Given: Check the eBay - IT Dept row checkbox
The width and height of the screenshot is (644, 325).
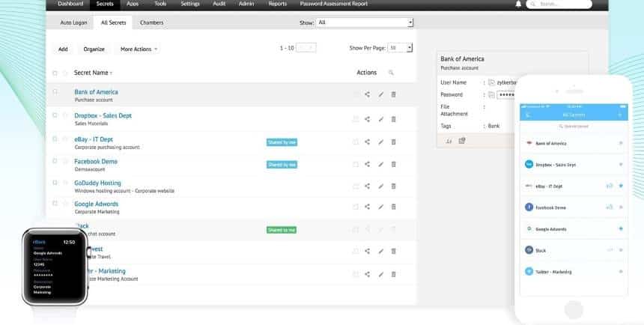Looking at the screenshot, I should pyautogui.click(x=55, y=139).
